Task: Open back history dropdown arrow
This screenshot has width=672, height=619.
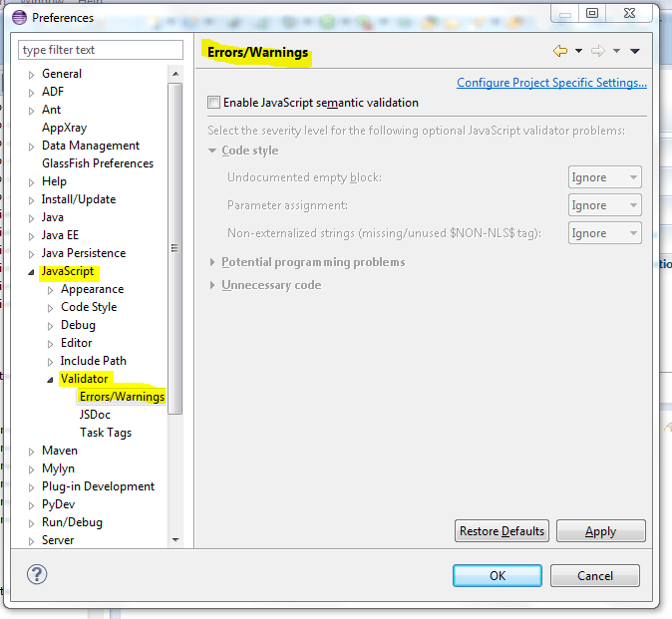Action: point(578,51)
